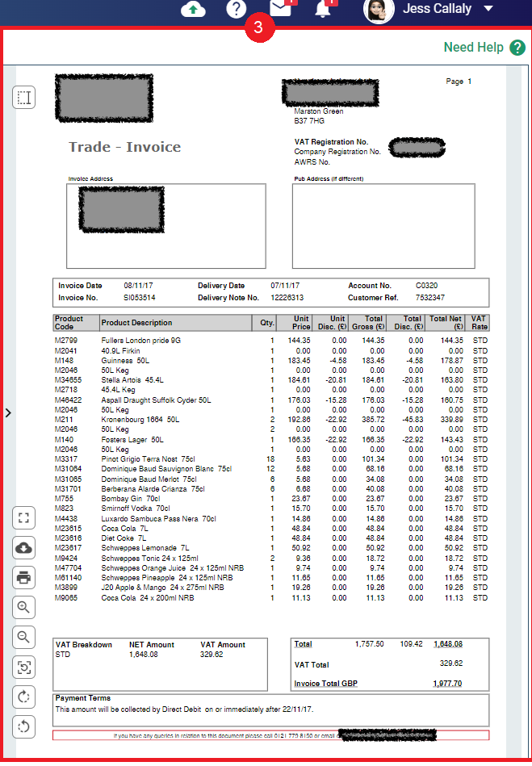The height and width of the screenshot is (766, 532).
Task: Click the postcode B37 7HG
Action: coord(309,120)
